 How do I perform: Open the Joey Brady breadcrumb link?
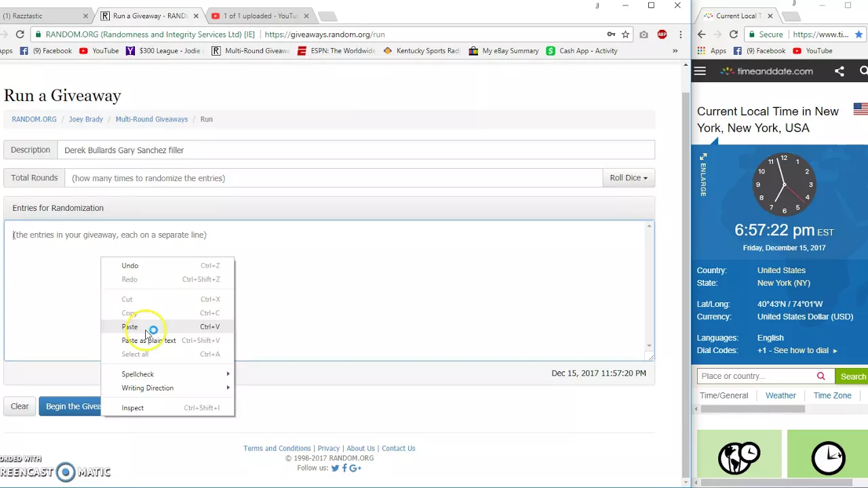pyautogui.click(x=85, y=119)
